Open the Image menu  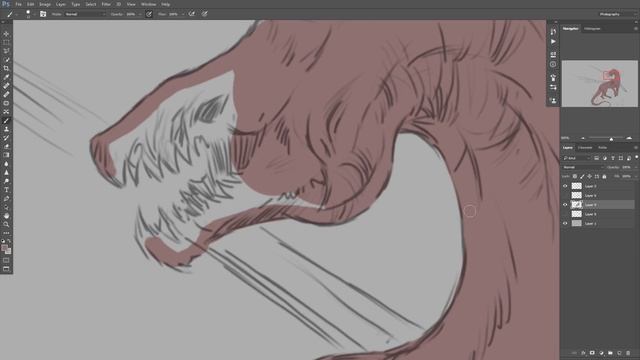(45, 4)
